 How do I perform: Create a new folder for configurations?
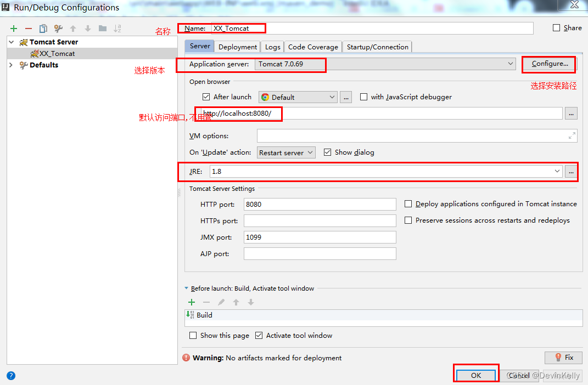(102, 29)
